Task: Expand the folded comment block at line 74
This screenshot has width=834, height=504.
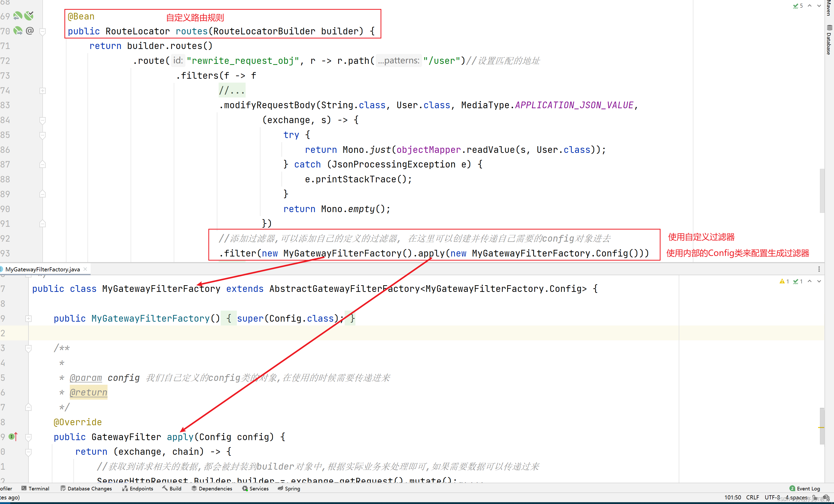Action: (x=43, y=91)
